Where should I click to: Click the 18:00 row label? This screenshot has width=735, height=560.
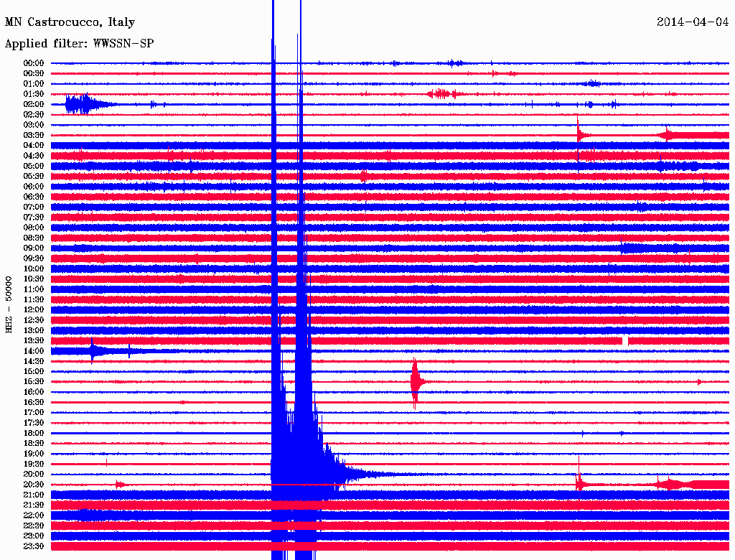coord(34,433)
